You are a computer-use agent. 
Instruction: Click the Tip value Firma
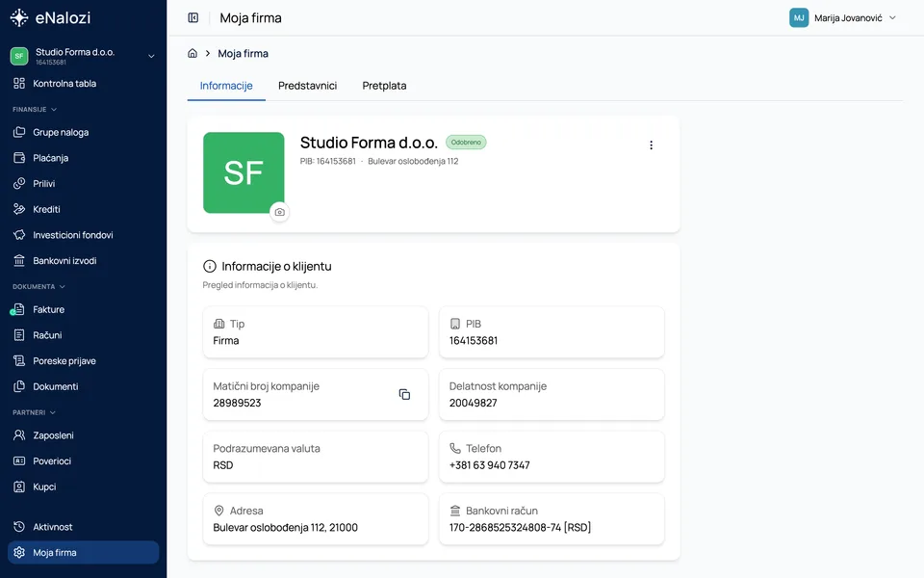pos(225,340)
